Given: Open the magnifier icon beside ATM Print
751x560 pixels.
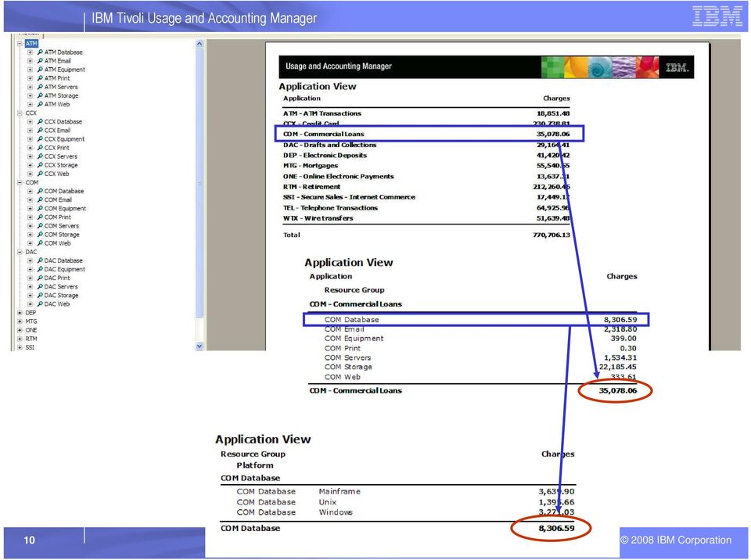Looking at the screenshot, I should pos(40,78).
